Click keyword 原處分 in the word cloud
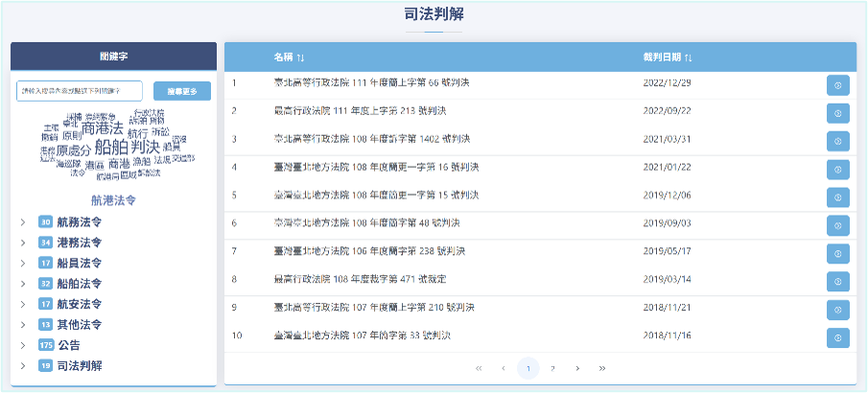This screenshot has width=868, height=393. tap(74, 150)
